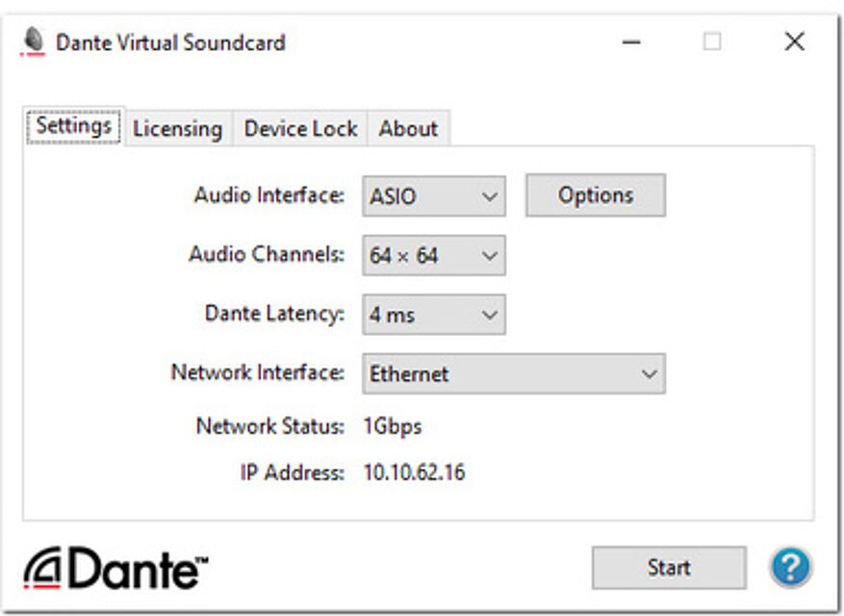Expand the Network Interface Ethernet dropdown
The image size is (844, 616).
513,374
